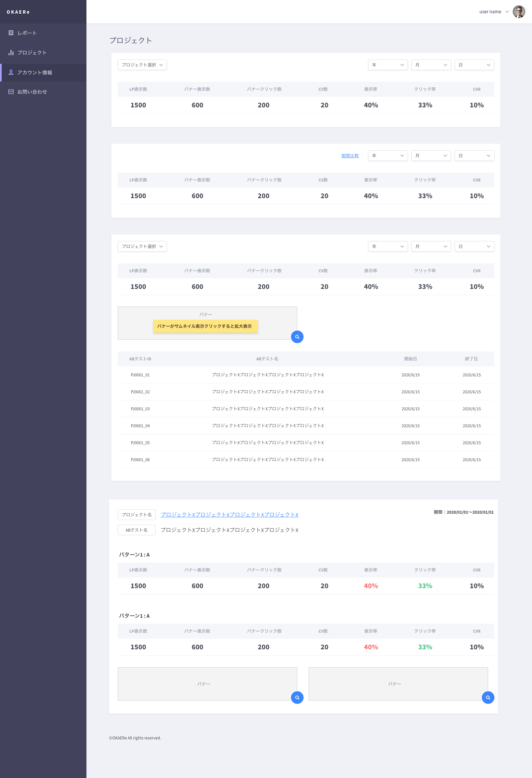Viewport: 532px width, 778px height.
Task: Click the bar chart project icon
Action: coord(11,53)
